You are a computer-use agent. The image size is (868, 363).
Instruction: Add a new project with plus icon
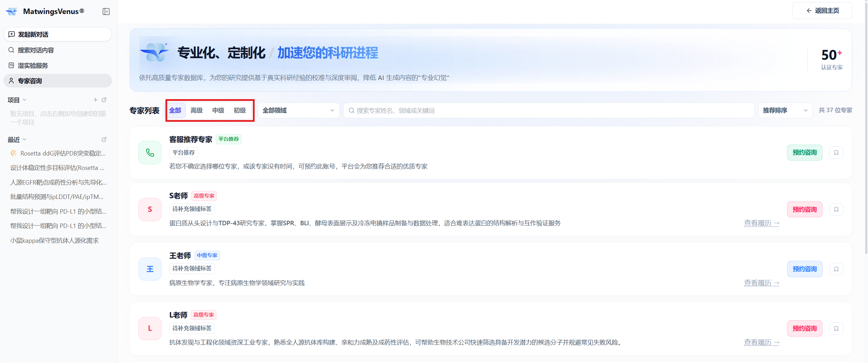95,100
